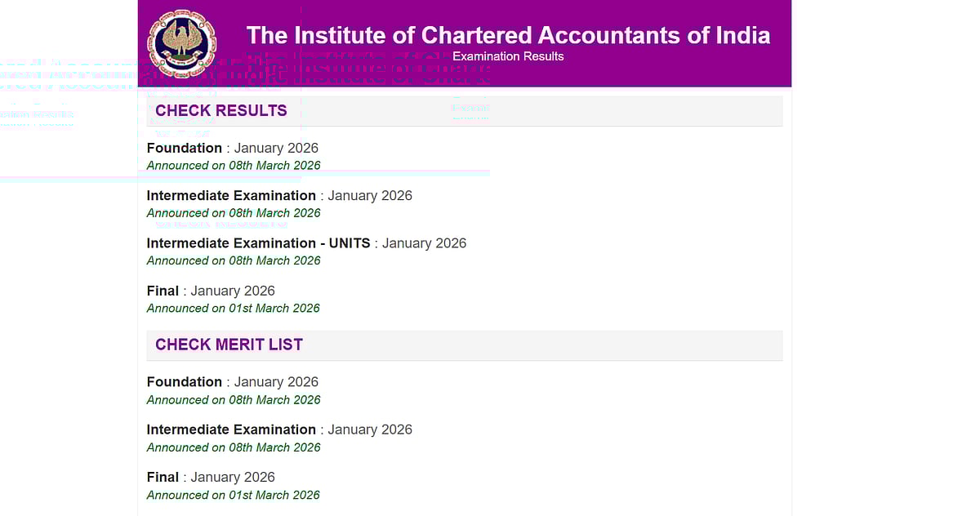Click 01st March date under Final merit list
The image size is (980, 516).
point(234,495)
